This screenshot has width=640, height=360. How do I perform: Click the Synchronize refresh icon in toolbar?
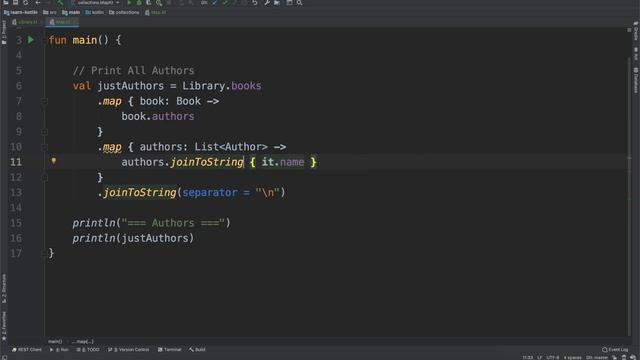[x=25, y=3]
